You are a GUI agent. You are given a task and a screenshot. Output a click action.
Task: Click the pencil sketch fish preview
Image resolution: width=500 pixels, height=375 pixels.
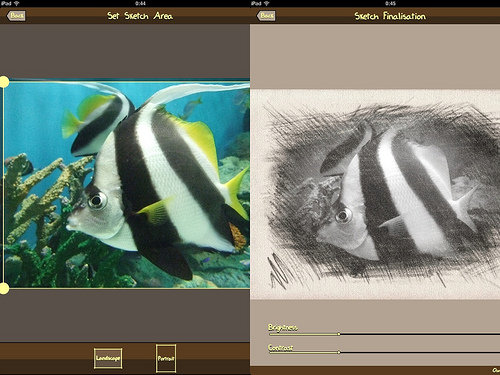pyautogui.click(x=375, y=194)
